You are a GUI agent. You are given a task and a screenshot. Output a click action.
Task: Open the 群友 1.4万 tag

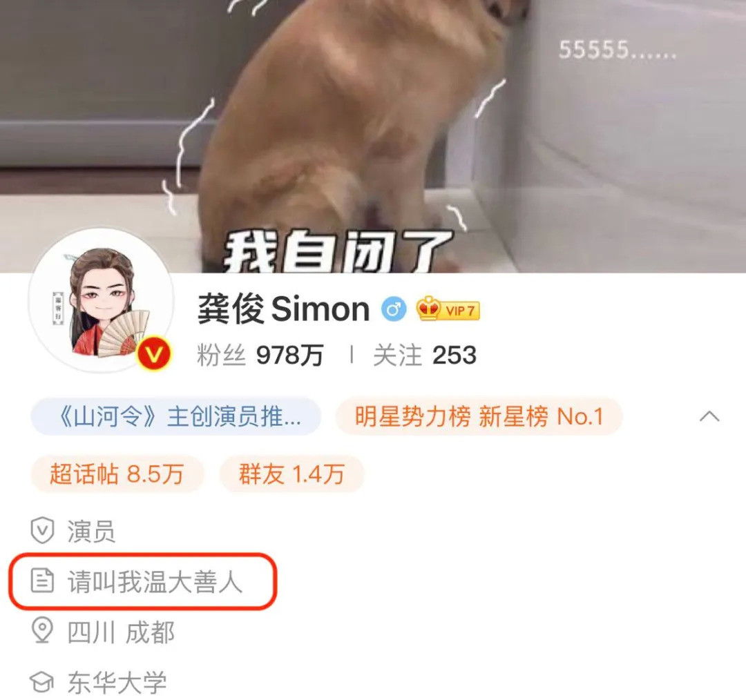pos(291,474)
